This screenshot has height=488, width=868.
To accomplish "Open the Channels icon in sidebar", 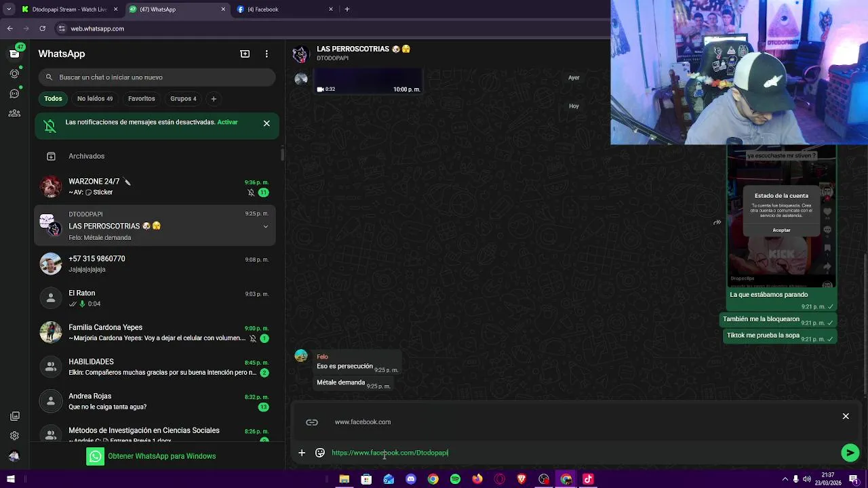I will pyautogui.click(x=14, y=94).
